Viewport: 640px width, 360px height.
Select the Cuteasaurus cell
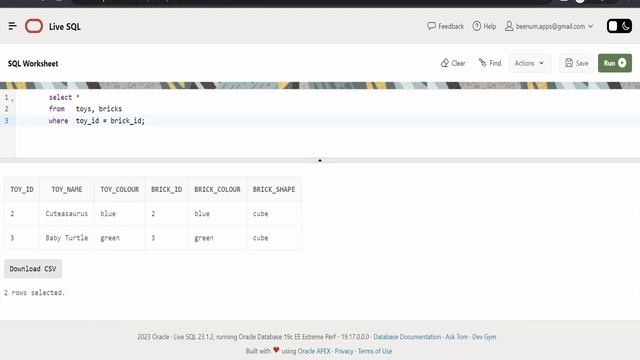67,213
